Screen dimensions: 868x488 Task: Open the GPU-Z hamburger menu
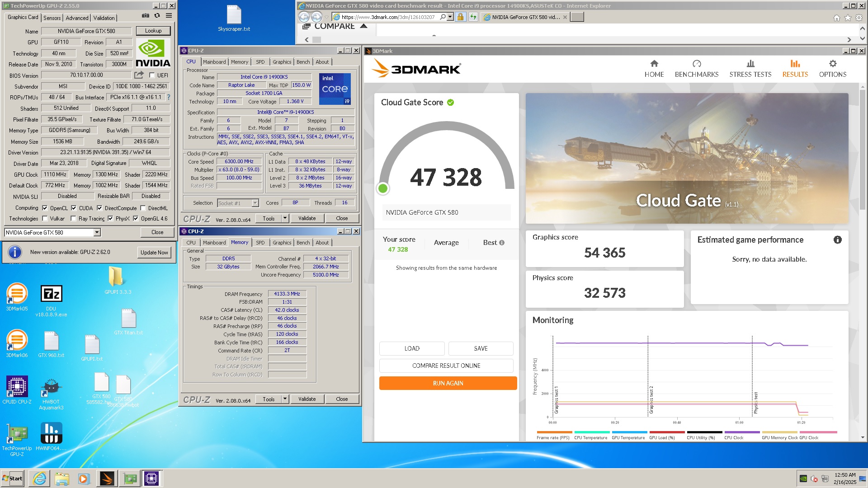coord(169,15)
